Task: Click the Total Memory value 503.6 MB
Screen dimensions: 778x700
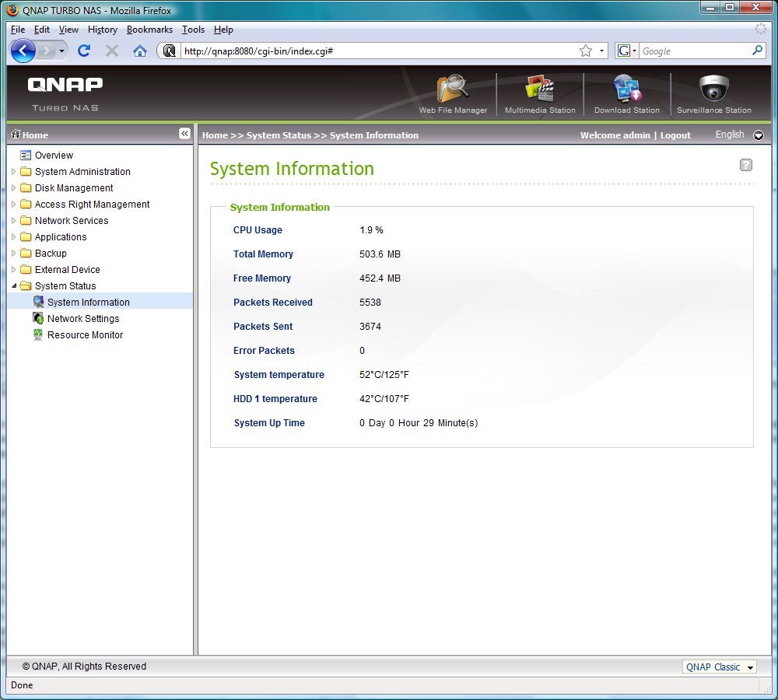Action: tap(380, 254)
